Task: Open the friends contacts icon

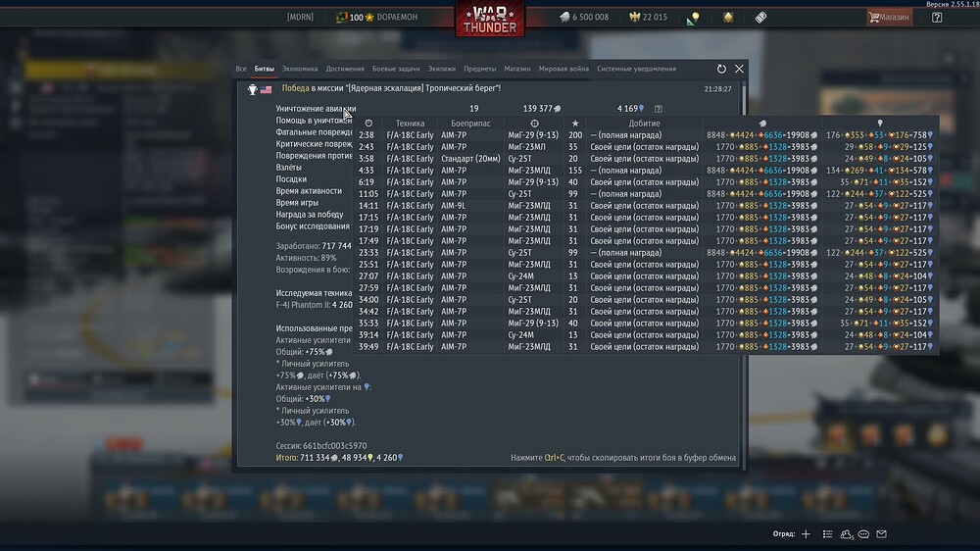Action: point(846,534)
